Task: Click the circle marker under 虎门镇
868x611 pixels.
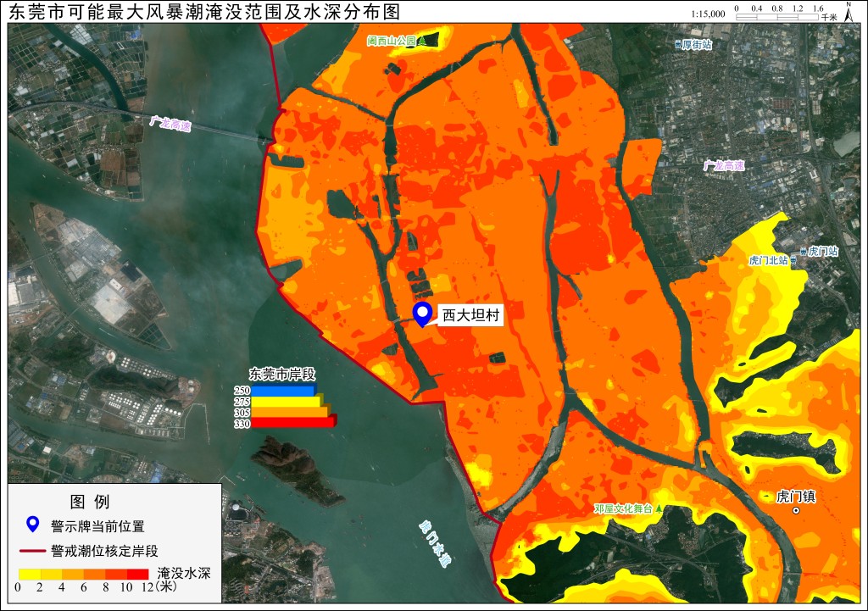Action: (x=796, y=510)
